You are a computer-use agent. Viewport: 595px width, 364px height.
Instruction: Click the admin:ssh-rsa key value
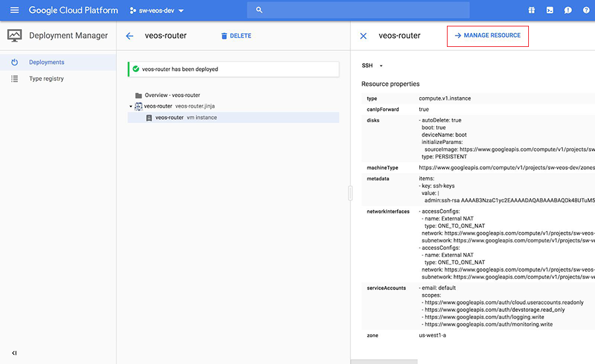tap(509, 200)
